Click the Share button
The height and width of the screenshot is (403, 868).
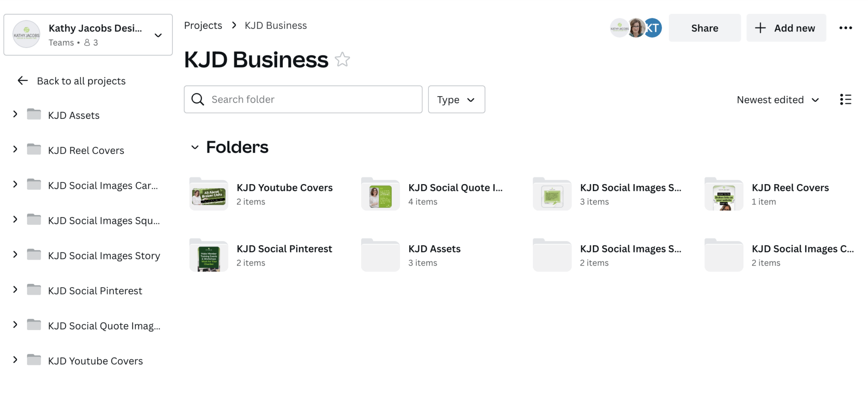(704, 28)
